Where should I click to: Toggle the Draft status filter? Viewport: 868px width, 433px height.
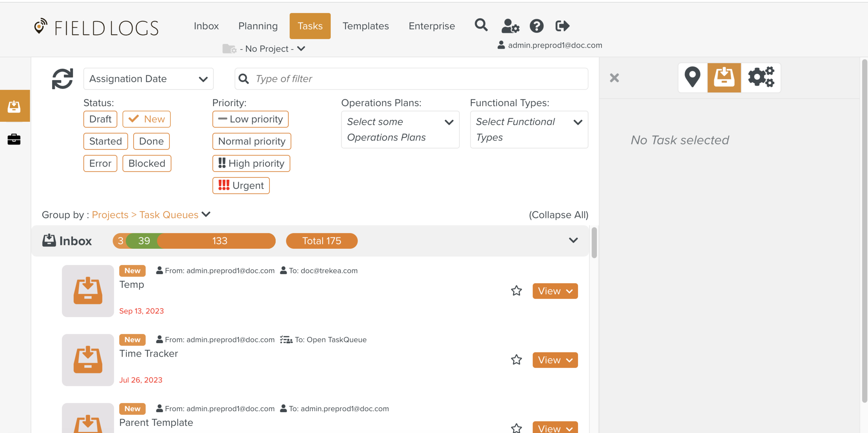tap(100, 119)
